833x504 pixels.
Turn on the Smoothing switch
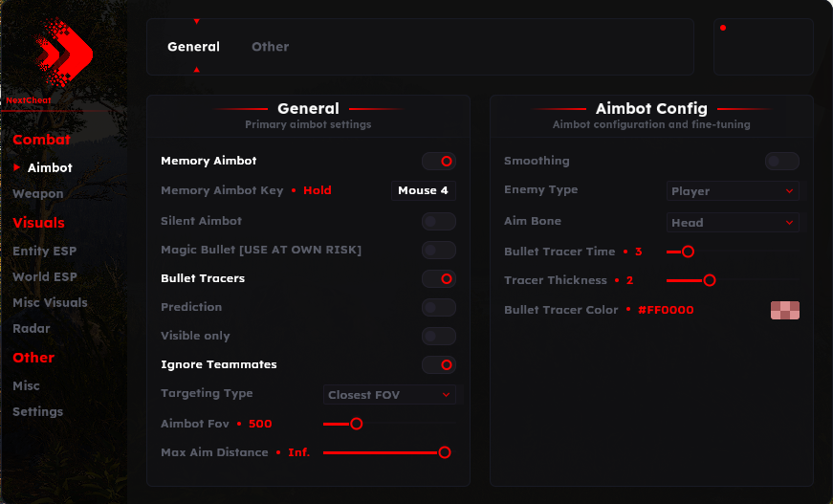(781, 161)
